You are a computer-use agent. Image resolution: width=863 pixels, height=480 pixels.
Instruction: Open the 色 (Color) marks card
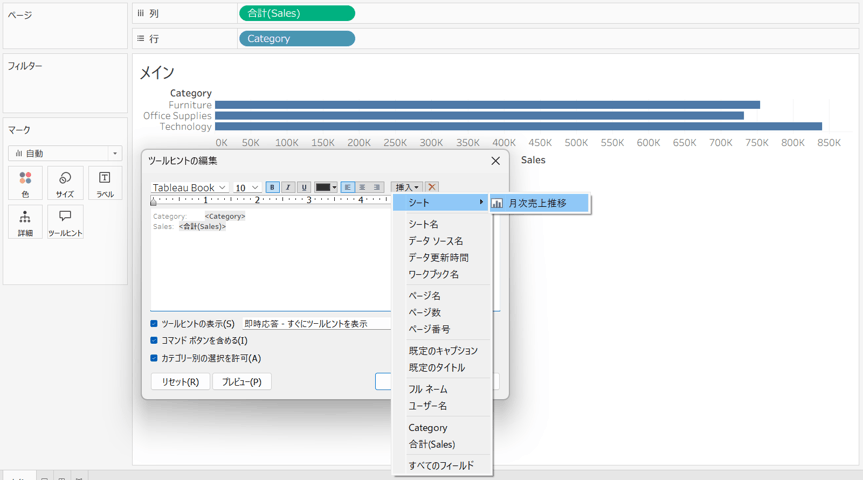(x=25, y=183)
